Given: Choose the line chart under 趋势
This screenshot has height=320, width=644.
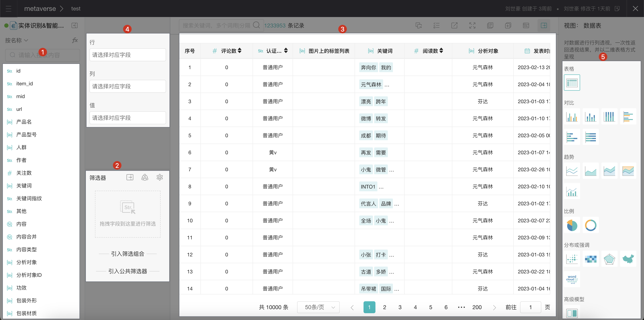Looking at the screenshot, I should 572,171.
